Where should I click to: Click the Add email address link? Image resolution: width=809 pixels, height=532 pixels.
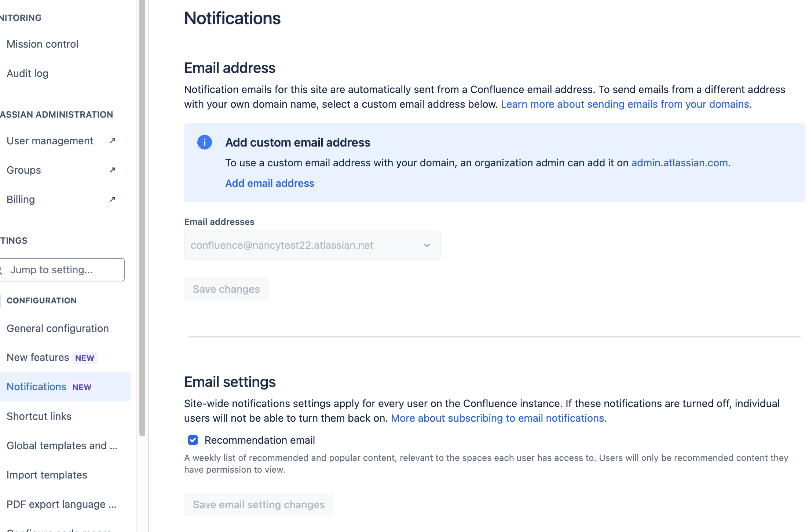coord(270,183)
